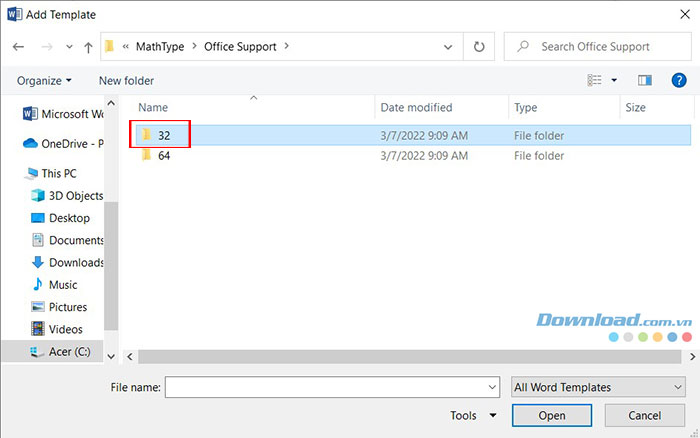
Task: Expand the Organize menu
Action: [x=44, y=80]
